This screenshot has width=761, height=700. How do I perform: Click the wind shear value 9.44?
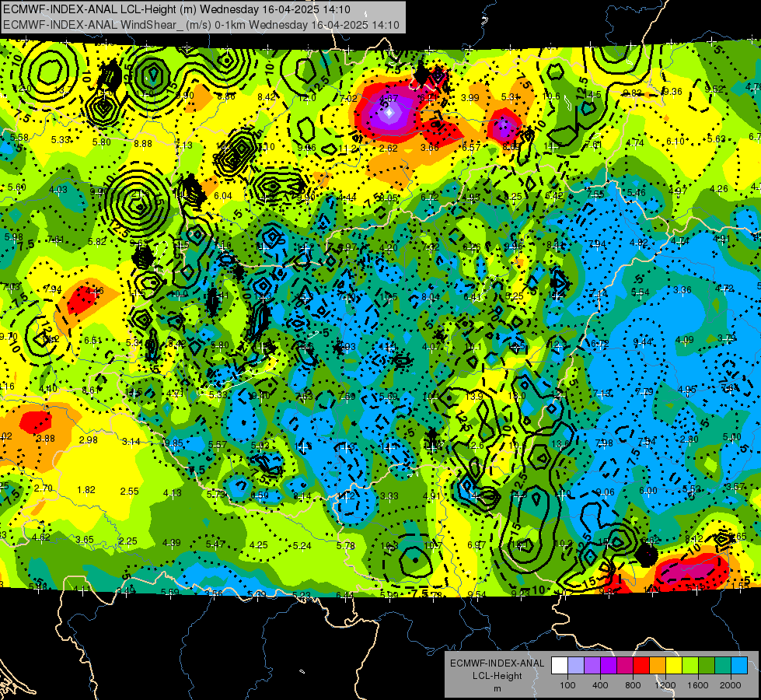point(643,342)
